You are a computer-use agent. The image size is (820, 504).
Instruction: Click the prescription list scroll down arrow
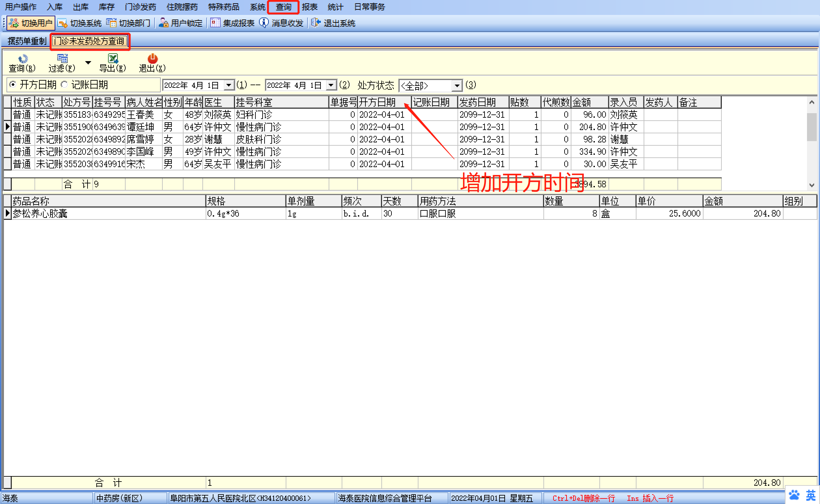coord(812,185)
